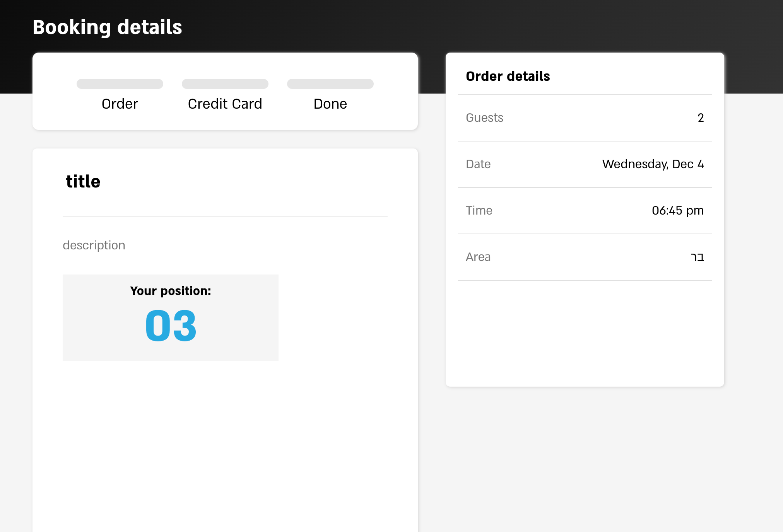Click the Your position: label

171,291
